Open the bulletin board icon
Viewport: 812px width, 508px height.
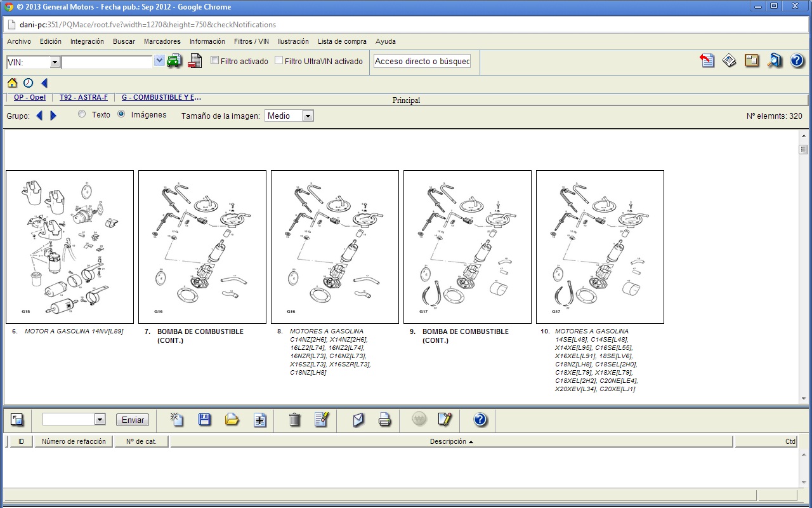click(752, 61)
